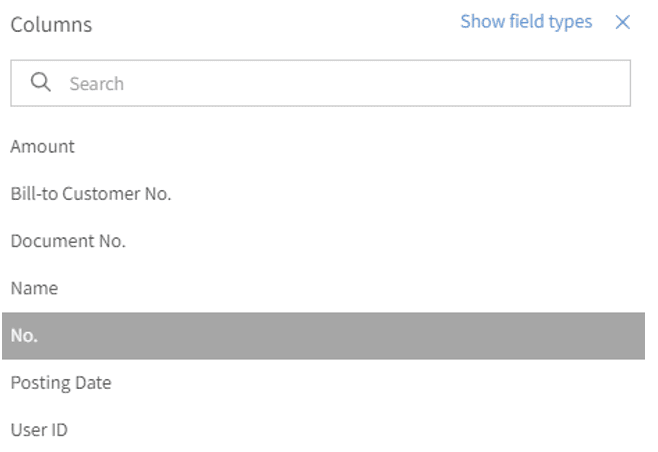Image resolution: width=658 pixels, height=452 pixels.
Task: Click the User ID label text
Action: (x=39, y=430)
